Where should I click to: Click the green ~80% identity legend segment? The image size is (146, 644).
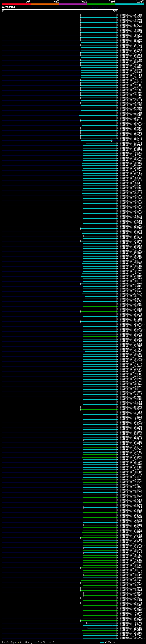[101, 4]
